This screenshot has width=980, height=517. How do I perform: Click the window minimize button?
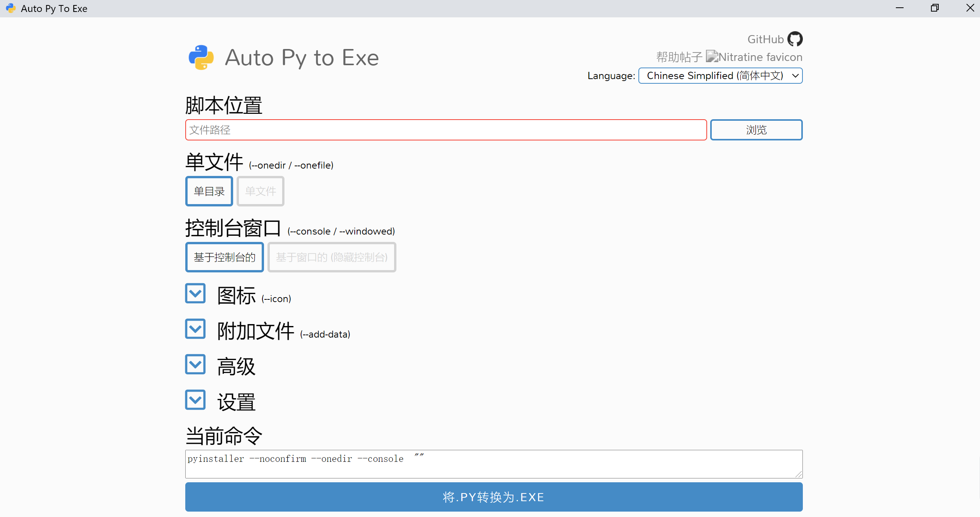[900, 8]
